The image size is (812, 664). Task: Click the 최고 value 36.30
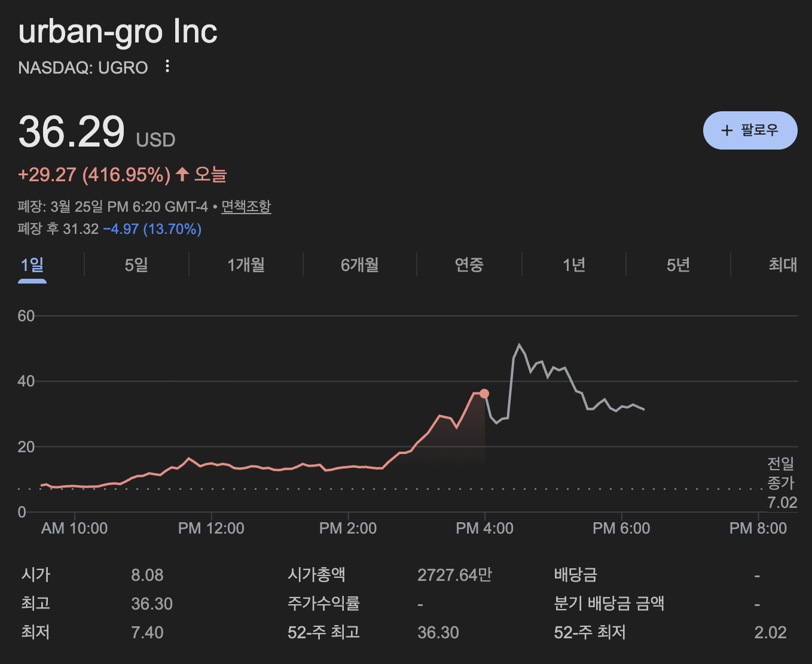[x=152, y=604]
